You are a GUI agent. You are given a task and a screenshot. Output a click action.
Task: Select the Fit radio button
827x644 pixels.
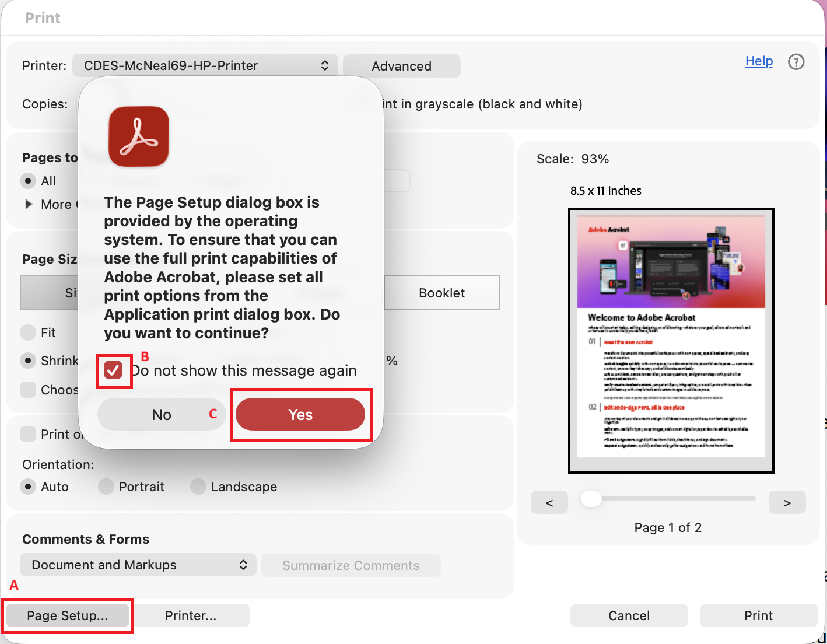pos(28,332)
